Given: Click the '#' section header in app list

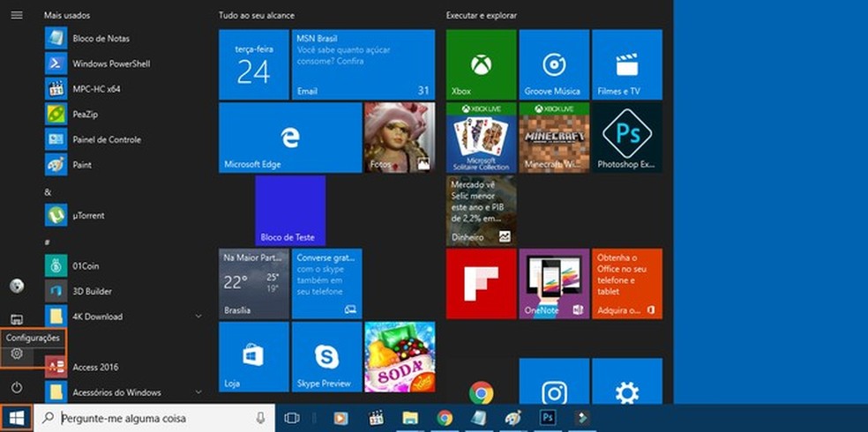Looking at the screenshot, I should pyautogui.click(x=48, y=242).
